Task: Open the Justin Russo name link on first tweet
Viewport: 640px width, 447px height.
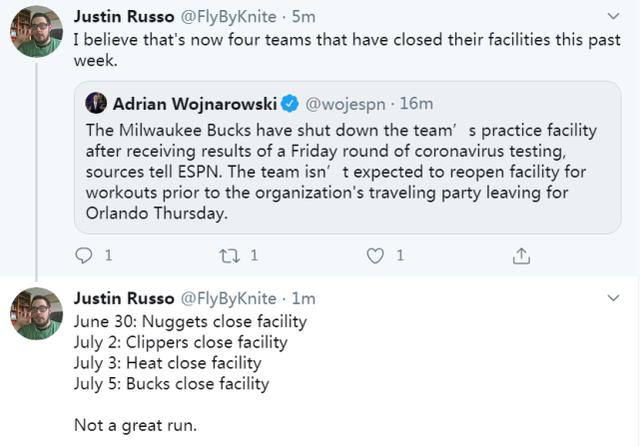Action: point(124,17)
